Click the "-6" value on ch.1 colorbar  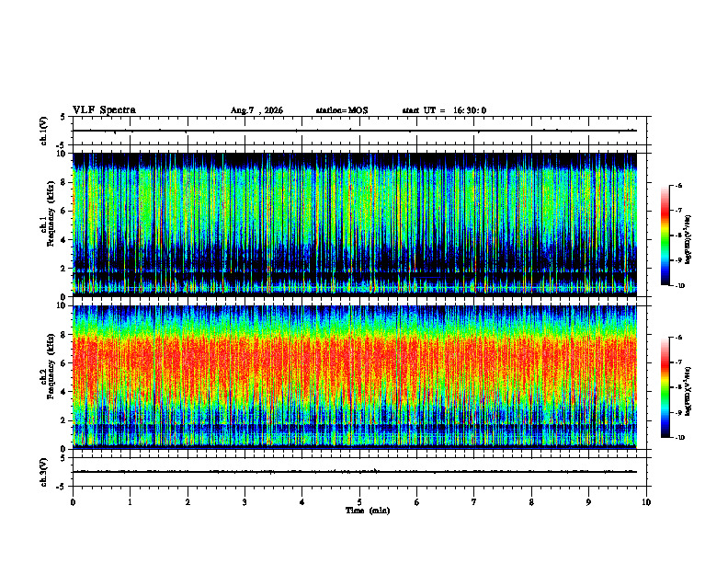pos(678,185)
